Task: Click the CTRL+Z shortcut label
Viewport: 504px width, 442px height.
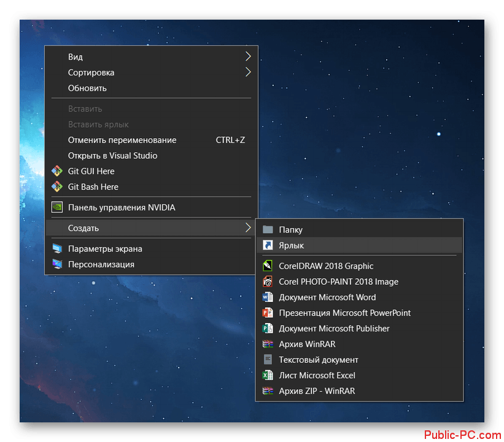Action: [x=230, y=140]
